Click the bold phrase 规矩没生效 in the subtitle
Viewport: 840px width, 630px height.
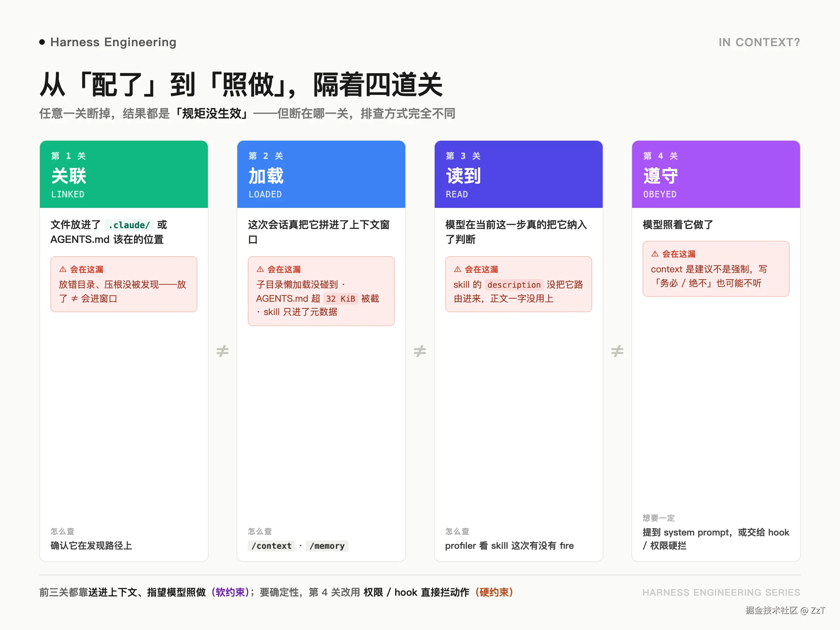tap(211, 113)
